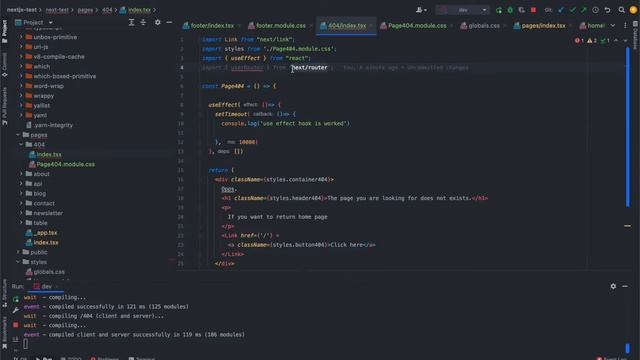Image resolution: width=640 pixels, height=360 pixels.
Task: Expand the which-boxed-primitive folder
Action: (21, 76)
